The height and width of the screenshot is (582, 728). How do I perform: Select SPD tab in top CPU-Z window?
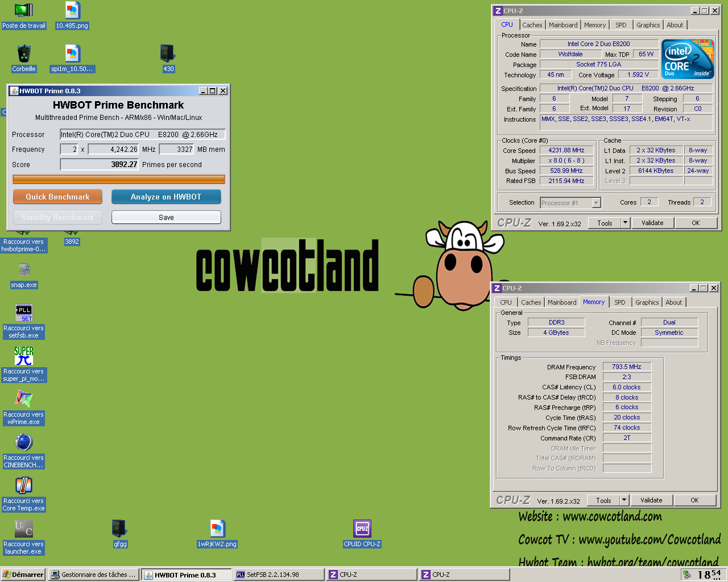621,25
